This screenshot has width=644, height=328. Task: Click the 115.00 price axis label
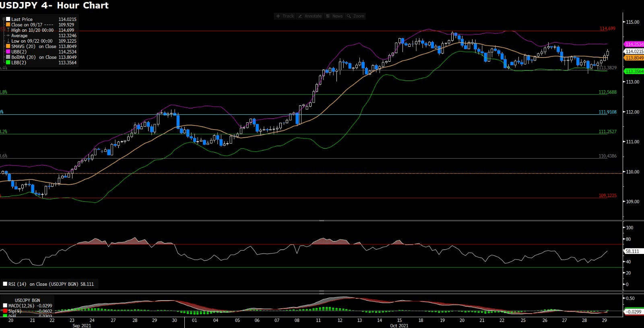click(632, 22)
